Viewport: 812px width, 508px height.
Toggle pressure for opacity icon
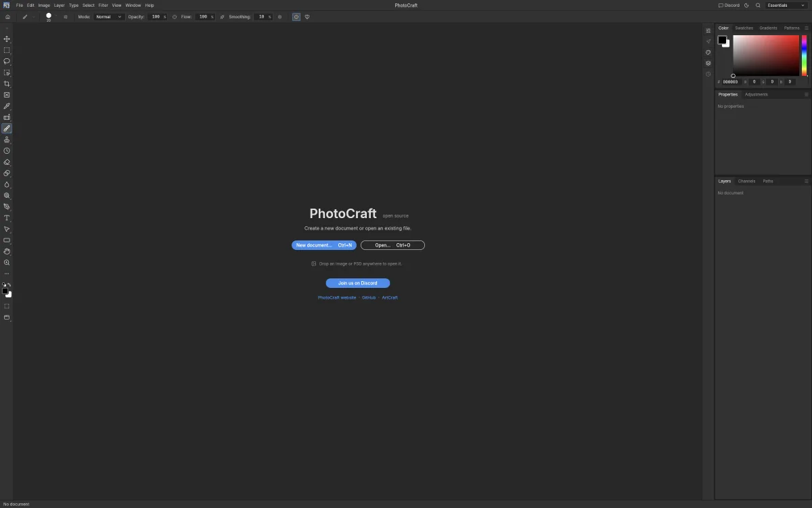coord(175,16)
